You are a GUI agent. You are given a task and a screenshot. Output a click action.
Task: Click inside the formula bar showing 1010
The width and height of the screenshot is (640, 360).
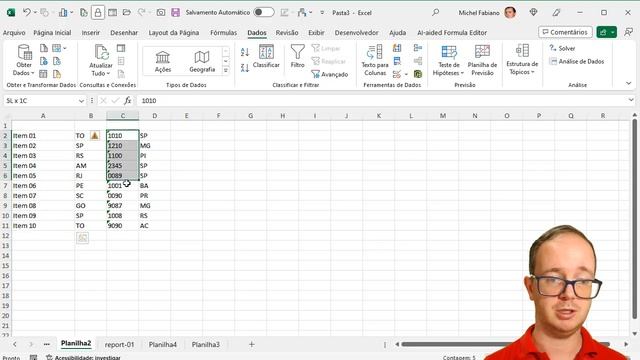(382, 100)
